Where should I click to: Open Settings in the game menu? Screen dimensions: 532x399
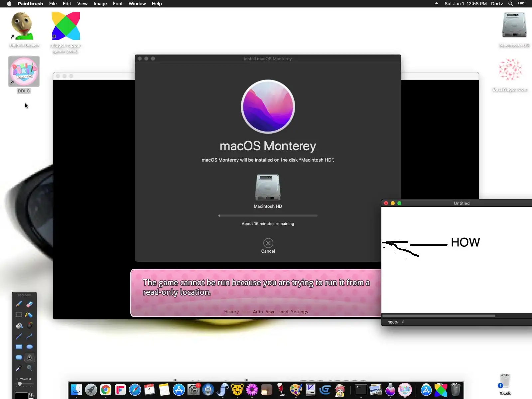(299, 312)
